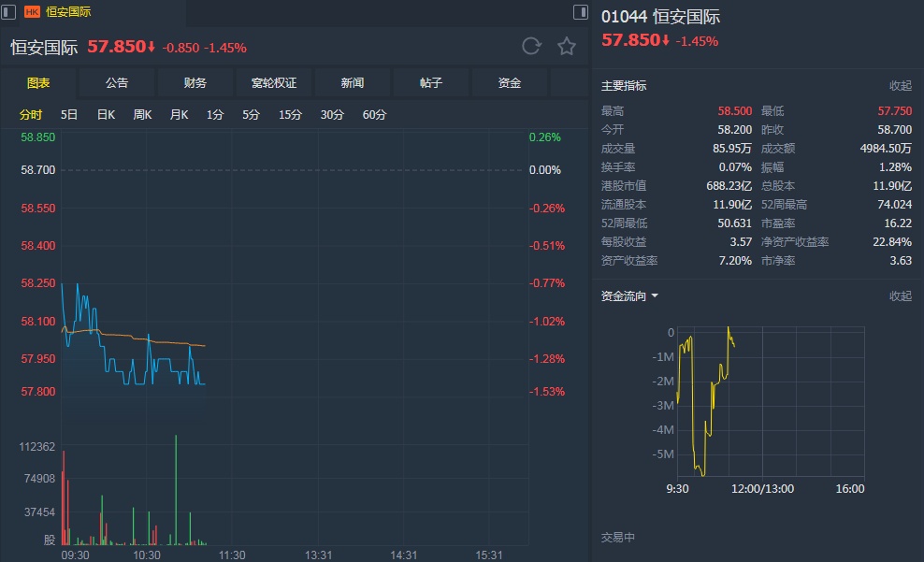Switch to the 财务 tab
Image resolution: width=924 pixels, height=562 pixels.
click(x=195, y=83)
